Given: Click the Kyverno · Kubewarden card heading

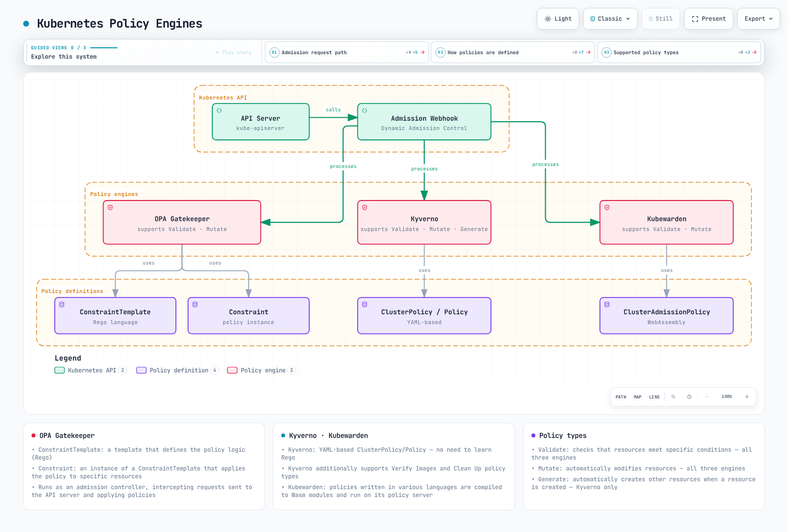Looking at the screenshot, I should [328, 435].
